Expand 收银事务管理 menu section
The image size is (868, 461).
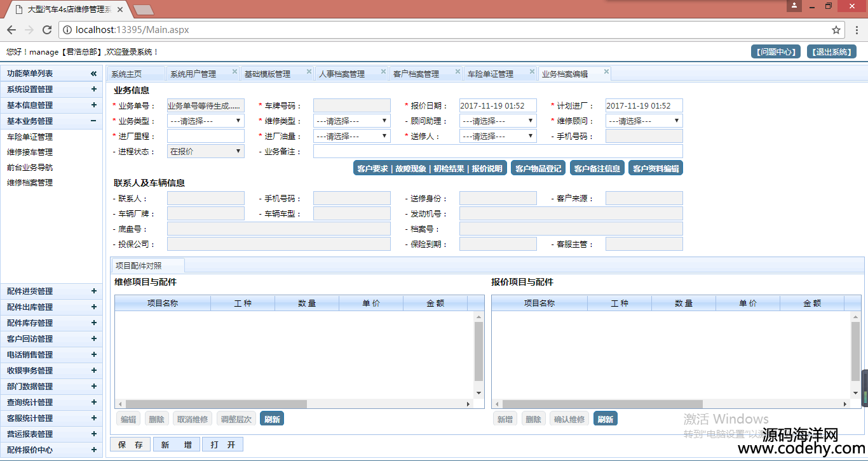pyautogui.click(x=93, y=371)
